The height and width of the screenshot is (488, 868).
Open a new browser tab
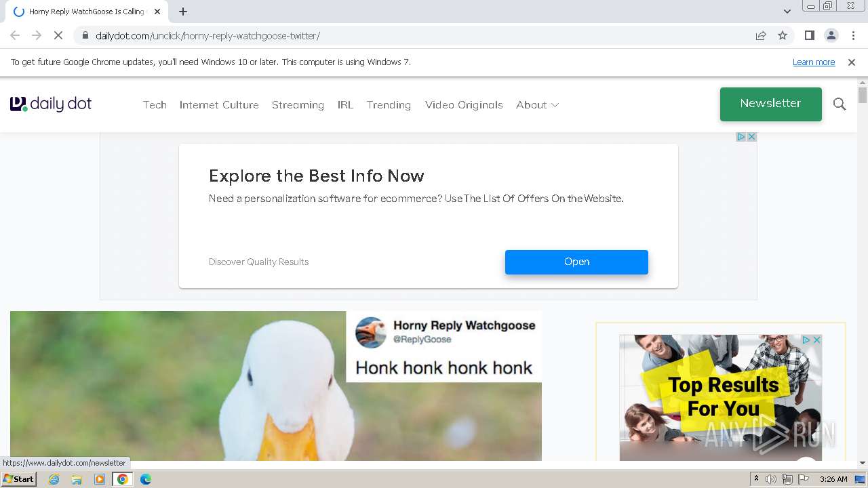183,12
